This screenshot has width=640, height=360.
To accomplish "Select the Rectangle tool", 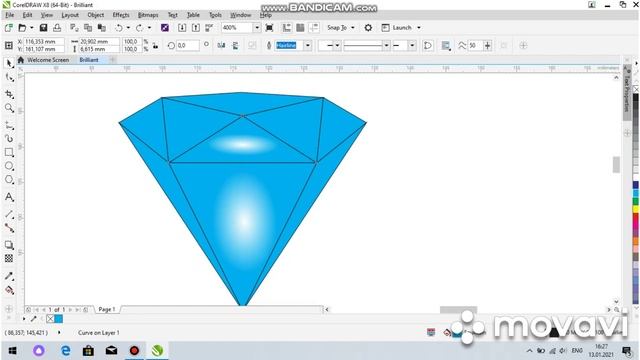I will coord(9,153).
